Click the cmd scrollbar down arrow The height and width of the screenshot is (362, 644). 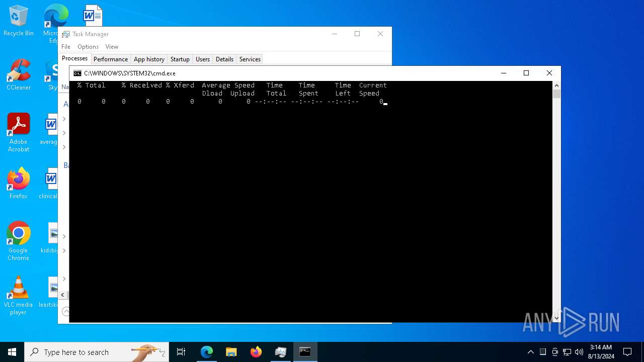coord(556,318)
